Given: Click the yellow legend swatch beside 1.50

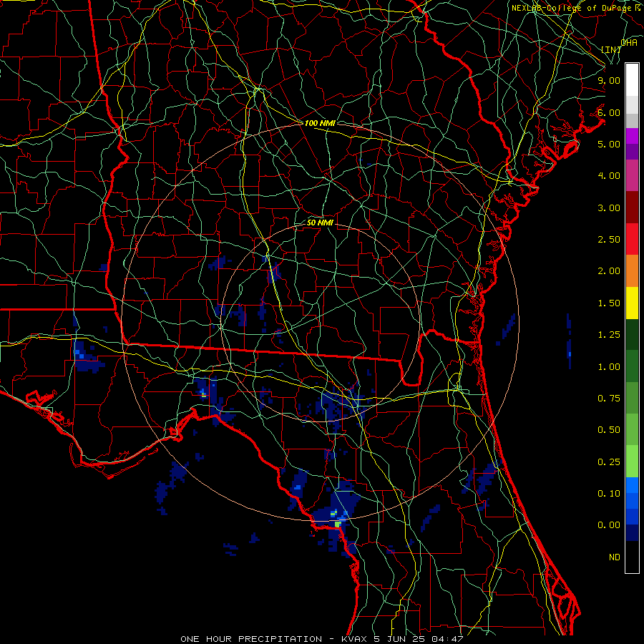Looking at the screenshot, I should point(632,303).
